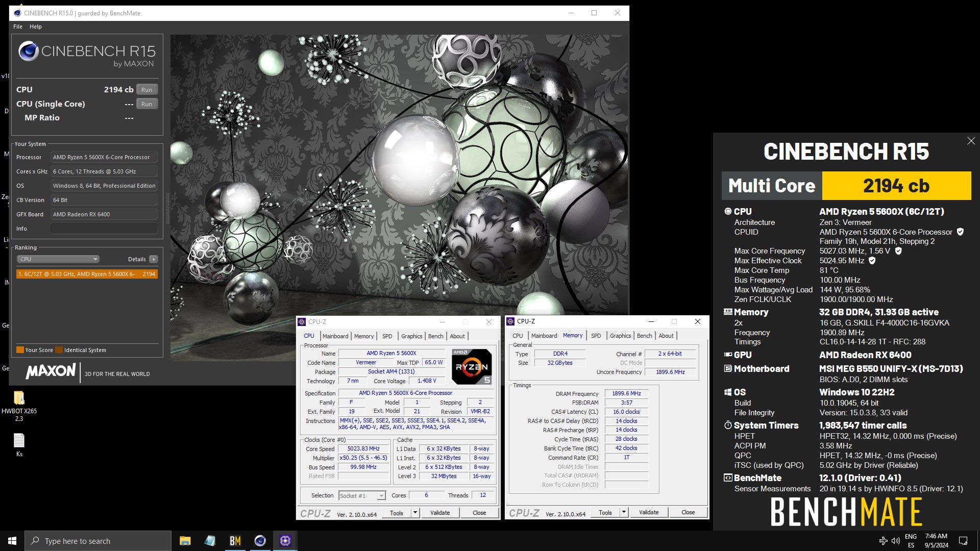Open Graphics tab in right CPU-Z window
This screenshot has height=551, width=980.
click(620, 336)
